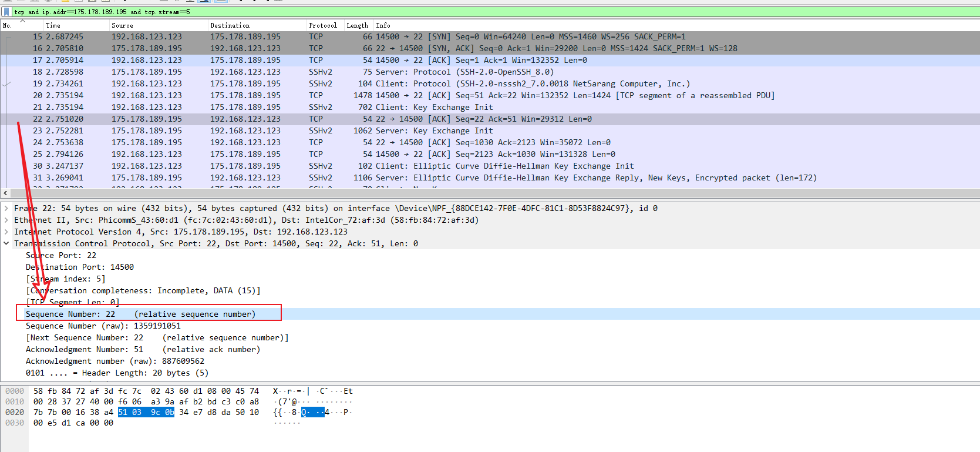Image resolution: width=980 pixels, height=452 pixels.
Task: Select the Conversation completeness field
Action: point(143,290)
